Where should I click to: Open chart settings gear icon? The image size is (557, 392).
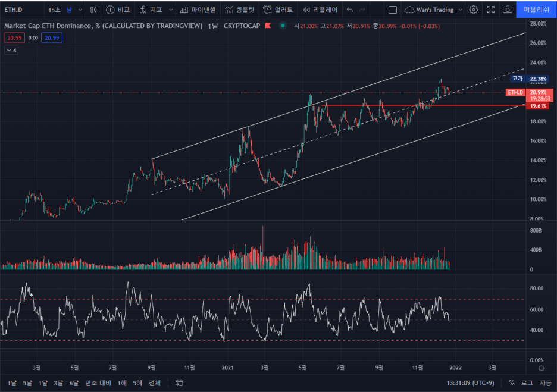tap(474, 10)
